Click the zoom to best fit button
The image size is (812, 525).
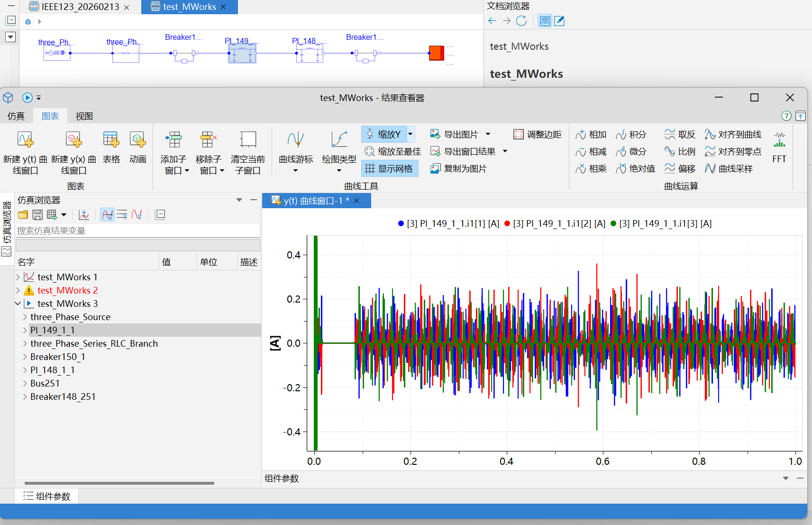pyautogui.click(x=392, y=152)
